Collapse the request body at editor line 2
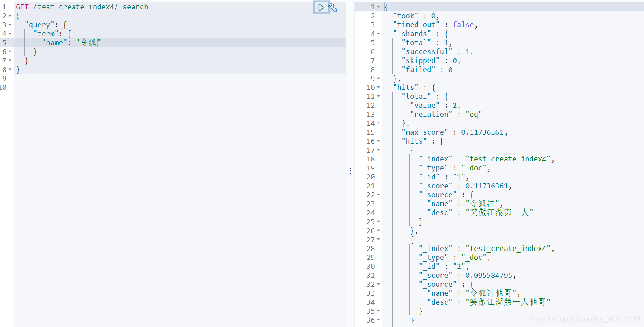The image size is (644, 327). [x=10, y=16]
